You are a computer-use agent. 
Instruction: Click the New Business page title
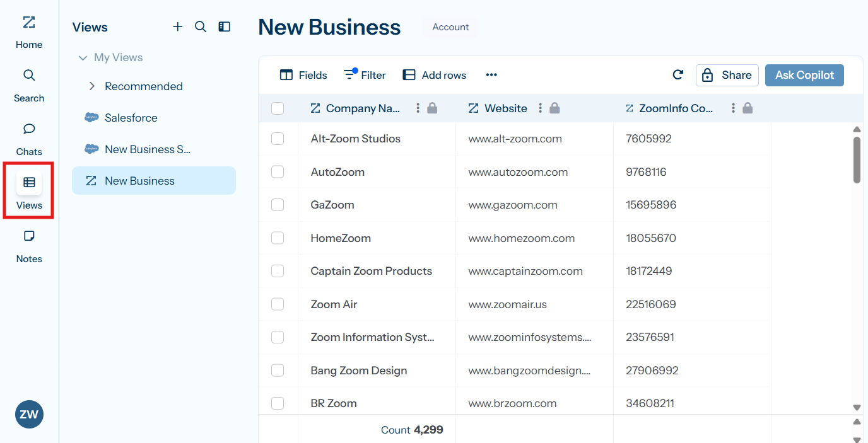[329, 27]
